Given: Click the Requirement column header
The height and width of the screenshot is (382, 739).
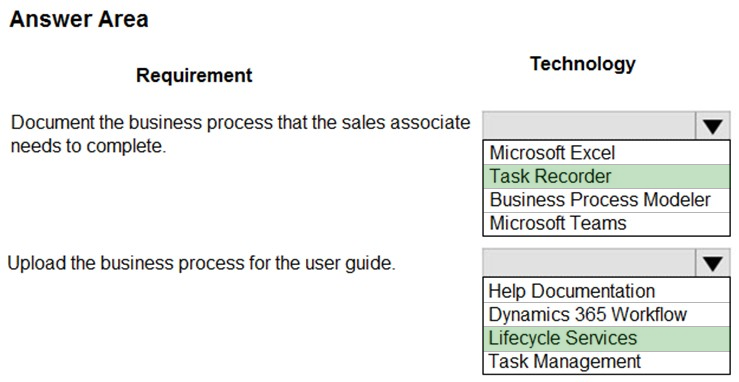Looking at the screenshot, I should (194, 75).
